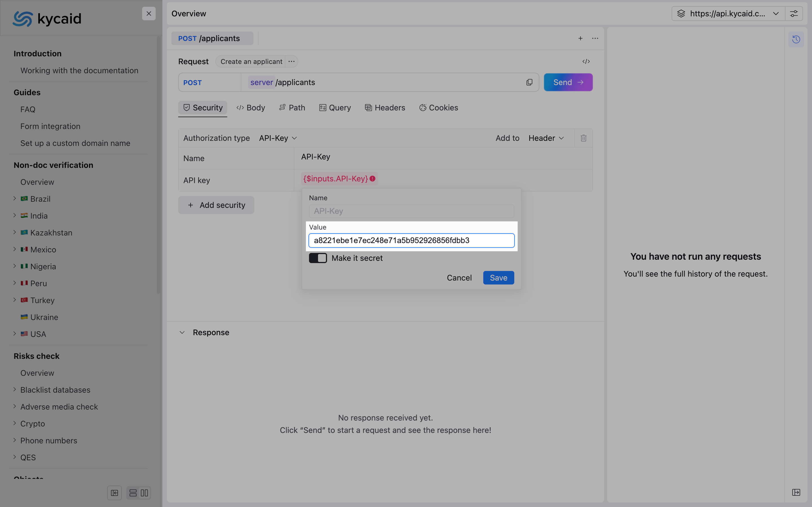Close the kycaid sidebar panel

149,14
